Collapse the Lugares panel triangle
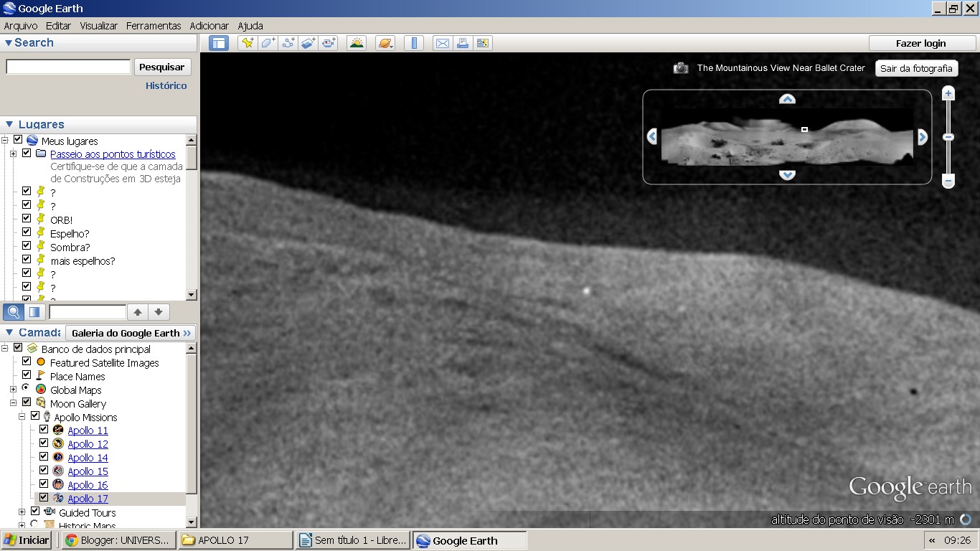 (9, 125)
